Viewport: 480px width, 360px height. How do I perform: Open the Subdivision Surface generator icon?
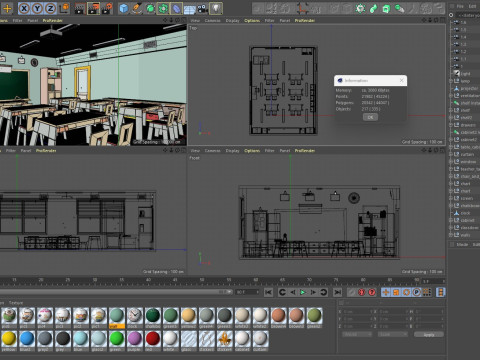(x=150, y=8)
